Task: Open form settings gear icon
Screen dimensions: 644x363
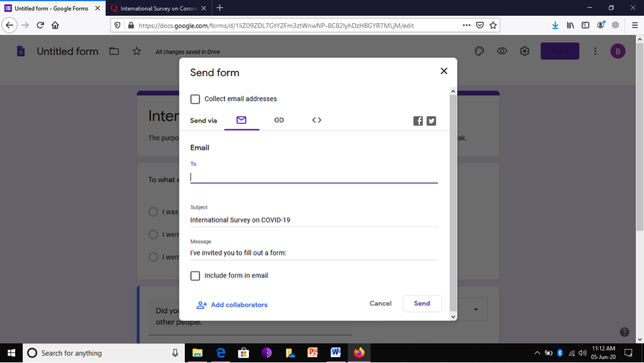Action: (524, 52)
